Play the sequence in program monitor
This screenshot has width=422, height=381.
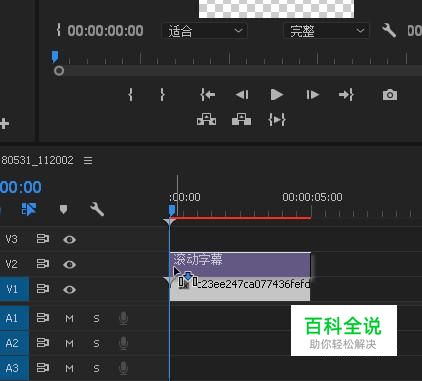pos(277,95)
